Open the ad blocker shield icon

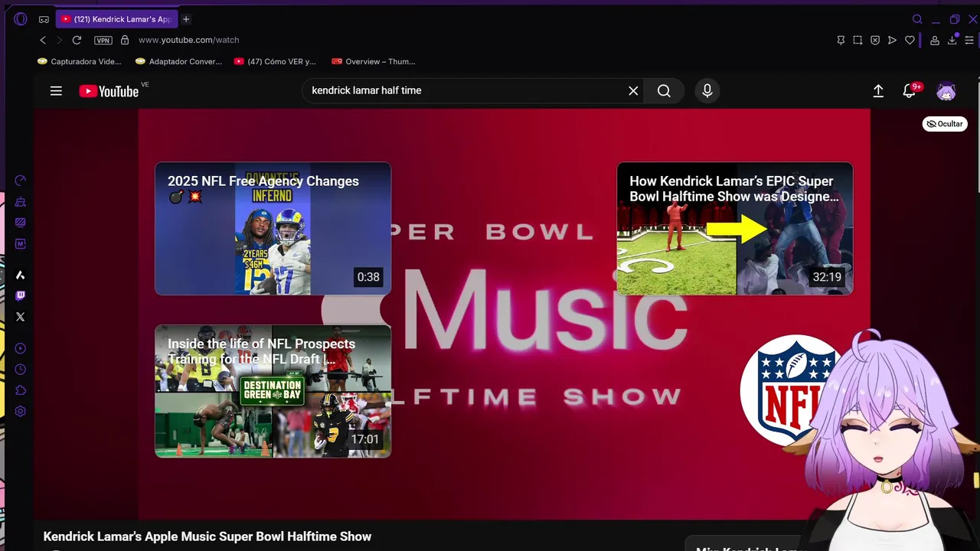point(875,40)
